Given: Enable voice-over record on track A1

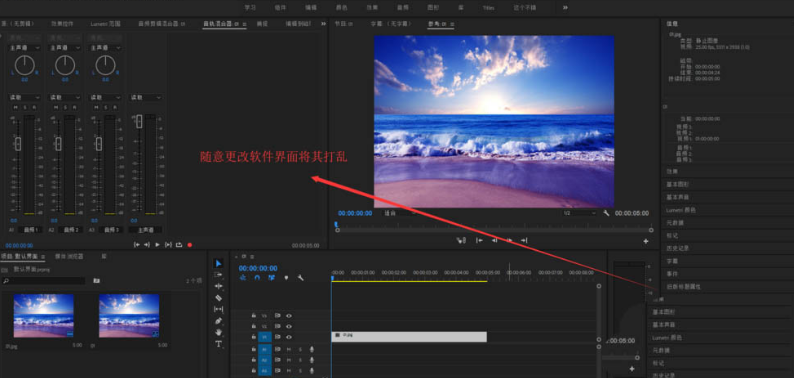Looking at the screenshot, I should (x=312, y=349).
